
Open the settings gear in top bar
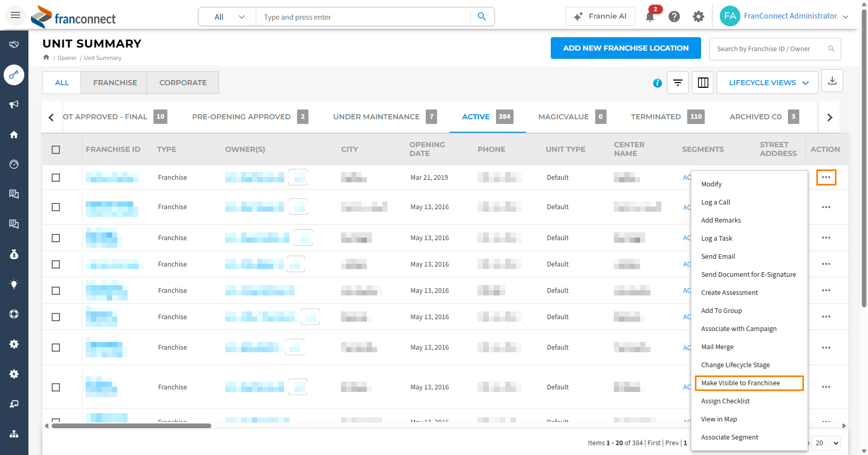click(x=699, y=17)
